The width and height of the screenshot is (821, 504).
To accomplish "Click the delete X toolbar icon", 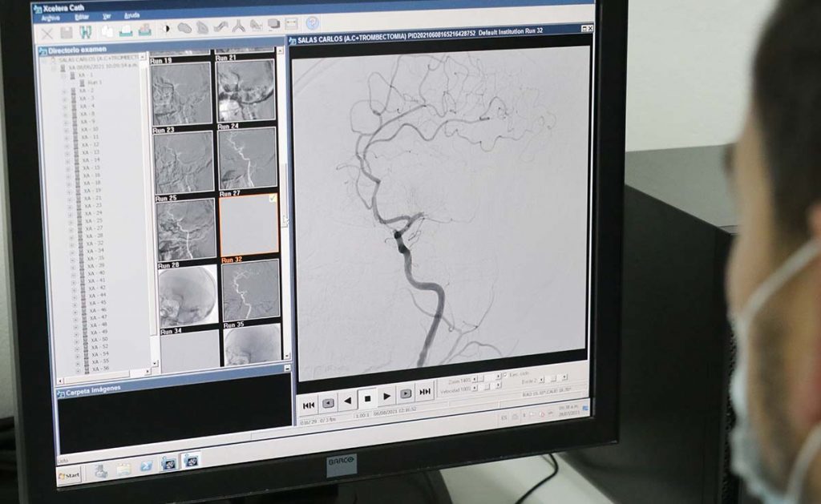I will [x=47, y=34].
